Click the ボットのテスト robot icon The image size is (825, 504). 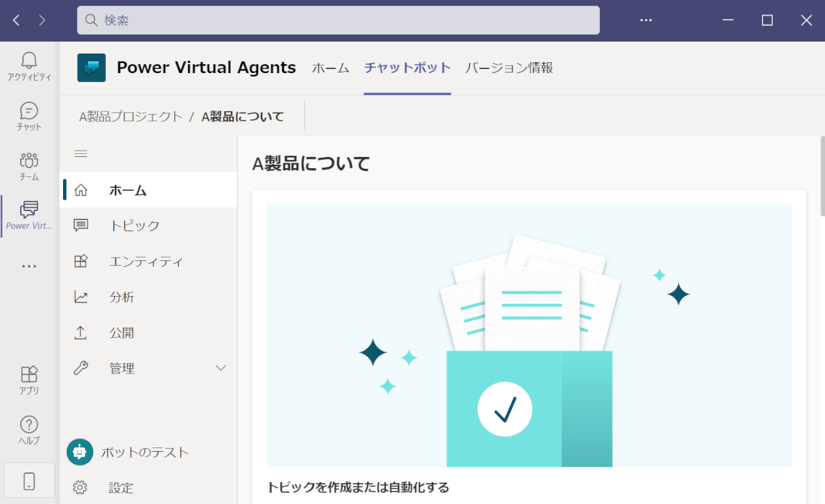[80, 452]
